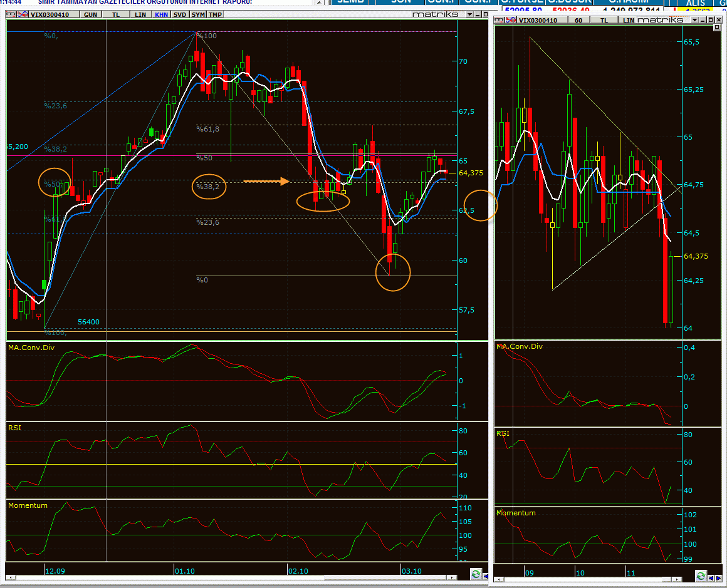Image resolution: width=727 pixels, height=588 pixels.
Task: Step right chart back with blue left arrow
Action: click(x=711, y=577)
